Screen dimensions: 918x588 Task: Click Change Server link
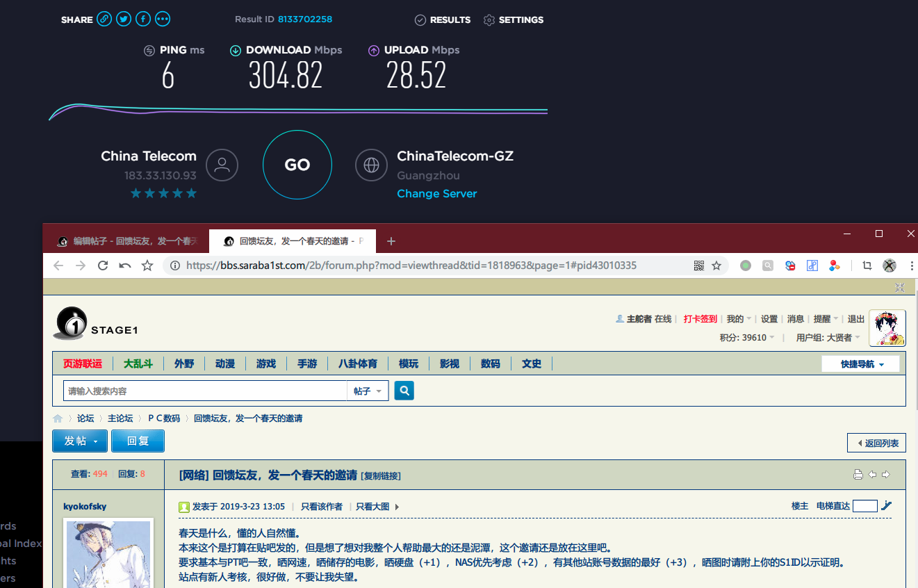pyautogui.click(x=437, y=193)
